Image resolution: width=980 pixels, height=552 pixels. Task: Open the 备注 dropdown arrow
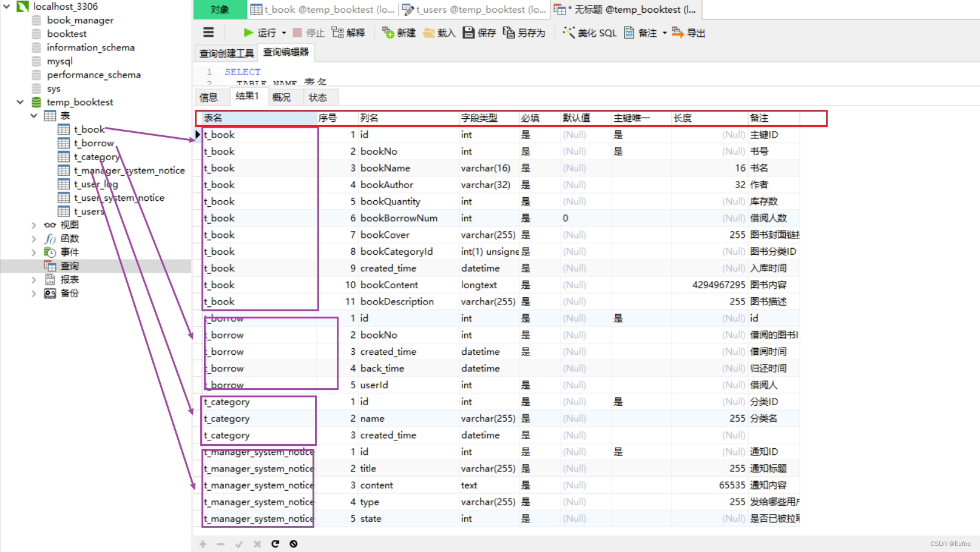[x=664, y=33]
